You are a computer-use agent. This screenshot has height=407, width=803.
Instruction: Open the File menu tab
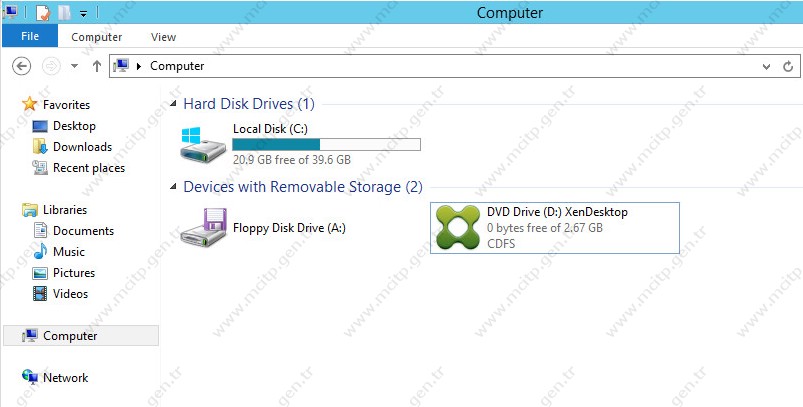point(30,36)
